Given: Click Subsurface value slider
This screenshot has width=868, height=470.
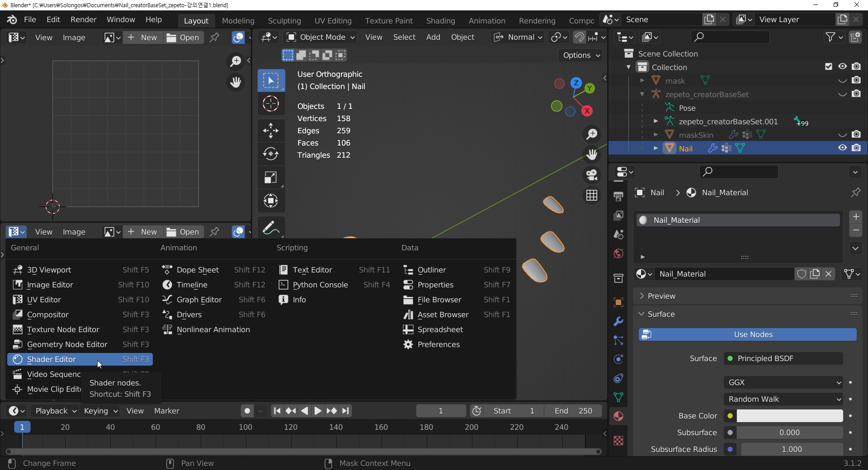Looking at the screenshot, I should [x=790, y=432].
